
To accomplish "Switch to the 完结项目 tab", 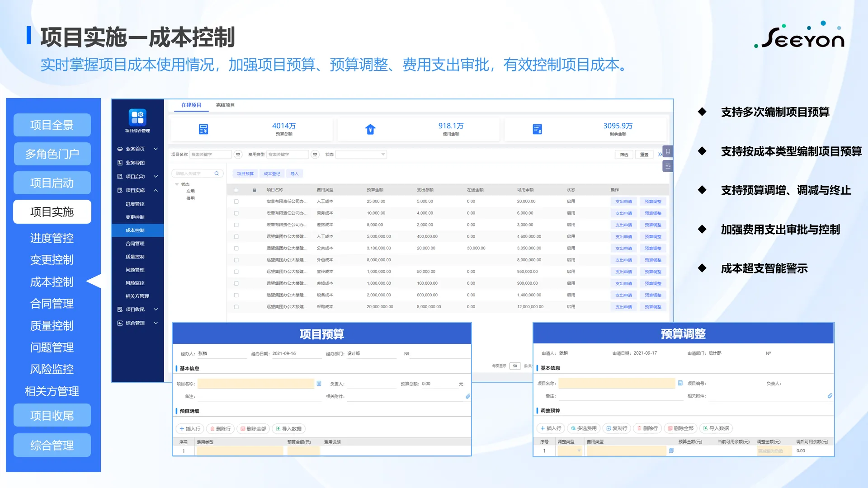I will tap(225, 105).
